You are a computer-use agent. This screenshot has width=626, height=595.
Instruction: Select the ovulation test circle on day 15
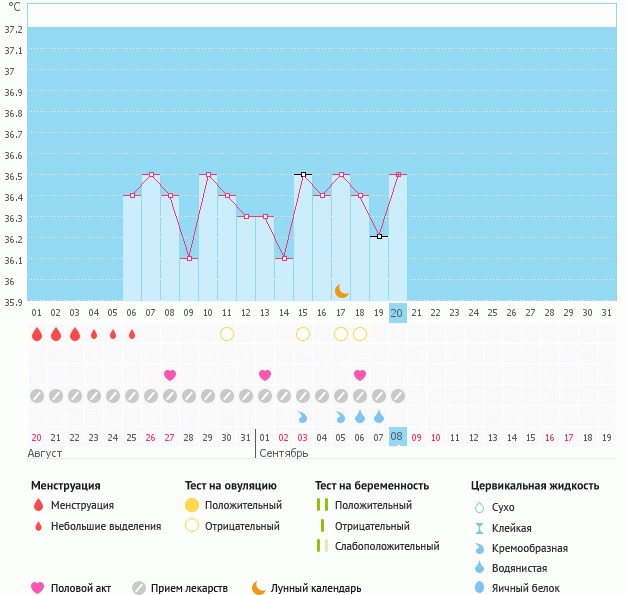click(x=303, y=333)
